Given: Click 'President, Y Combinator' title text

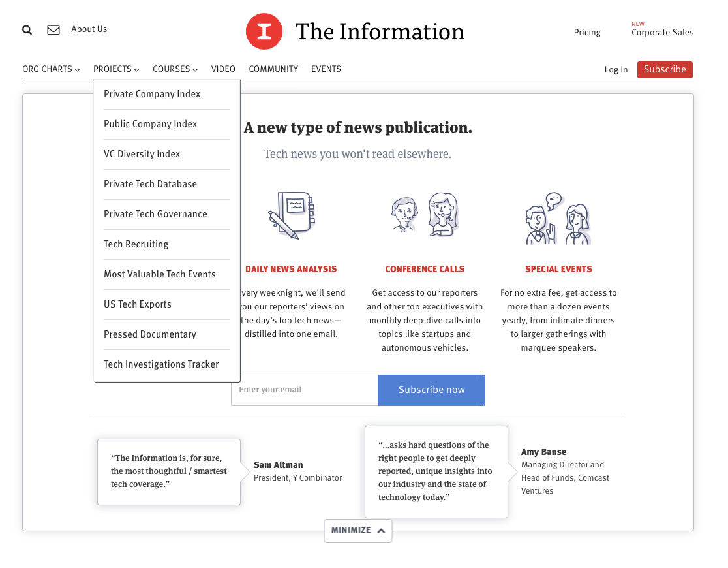Looking at the screenshot, I should (x=298, y=478).
